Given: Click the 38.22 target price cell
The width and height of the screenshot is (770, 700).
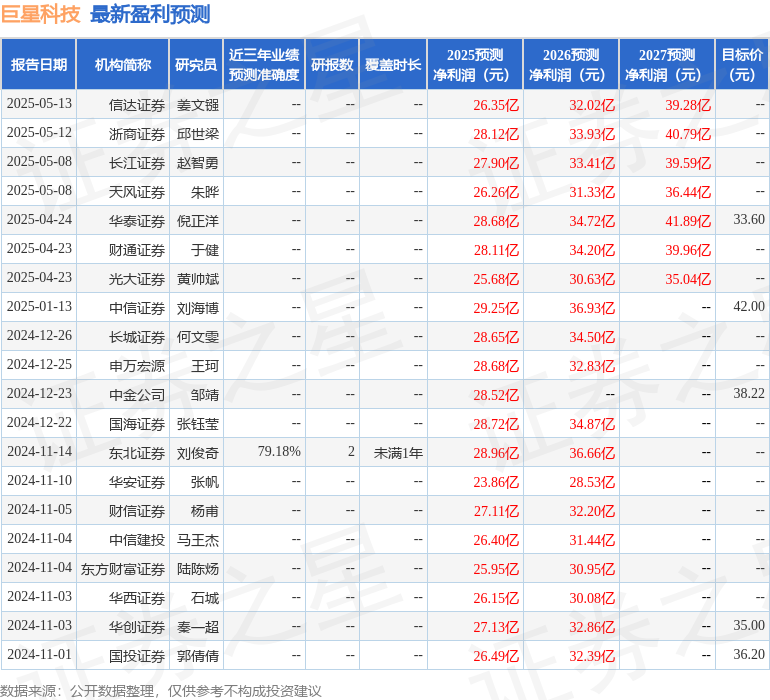Looking at the screenshot, I should tap(748, 394).
